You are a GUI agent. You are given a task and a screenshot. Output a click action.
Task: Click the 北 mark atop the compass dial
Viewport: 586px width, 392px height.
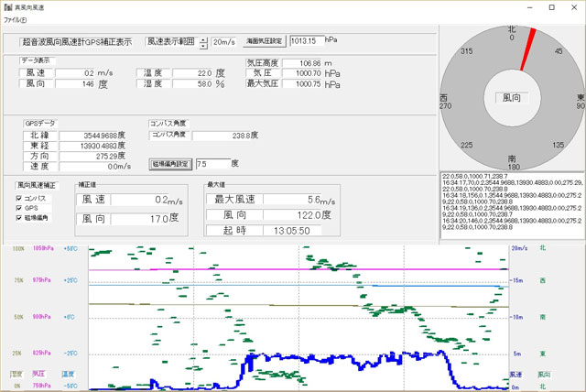click(513, 30)
